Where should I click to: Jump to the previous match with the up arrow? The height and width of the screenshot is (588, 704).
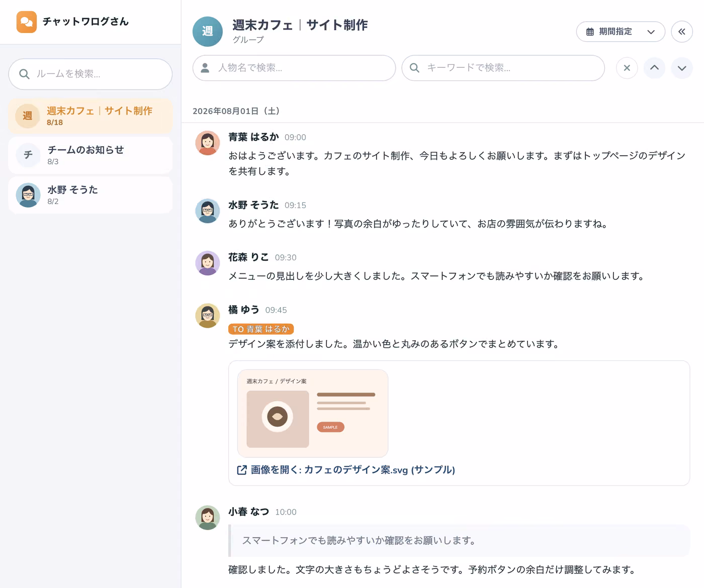pos(654,68)
